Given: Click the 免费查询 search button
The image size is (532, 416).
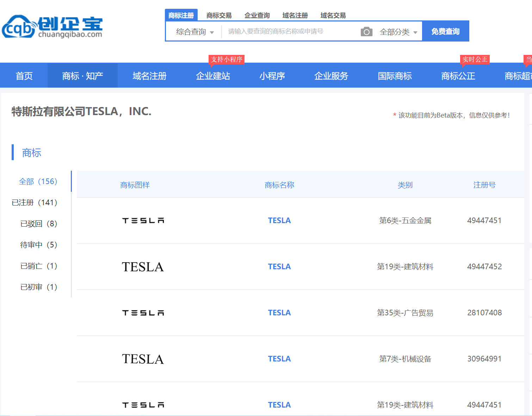Looking at the screenshot, I should (445, 31).
